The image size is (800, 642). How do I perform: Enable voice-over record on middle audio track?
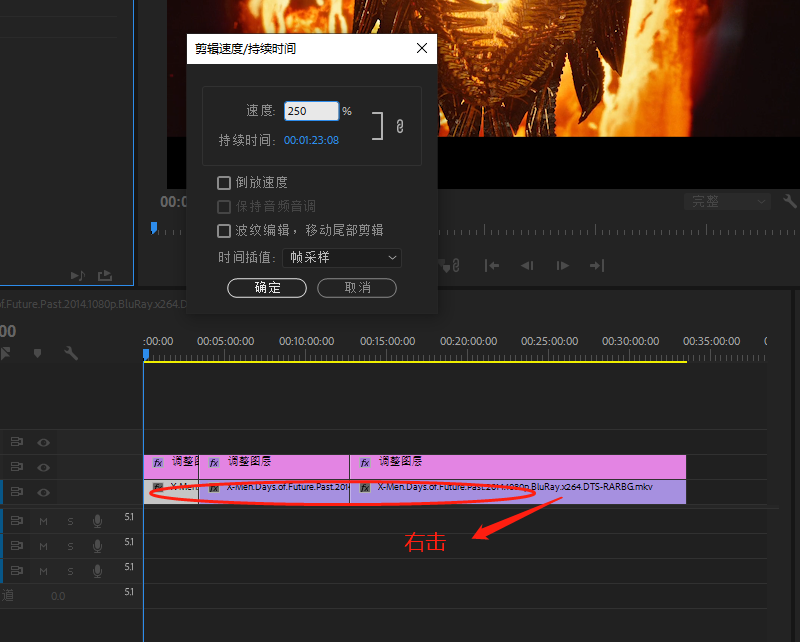point(97,546)
